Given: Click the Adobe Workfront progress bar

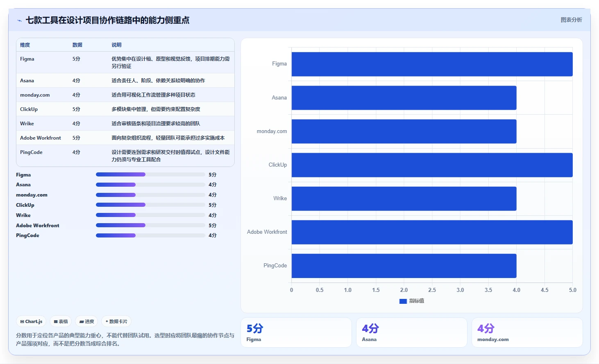Looking at the screenshot, I should coord(150,225).
